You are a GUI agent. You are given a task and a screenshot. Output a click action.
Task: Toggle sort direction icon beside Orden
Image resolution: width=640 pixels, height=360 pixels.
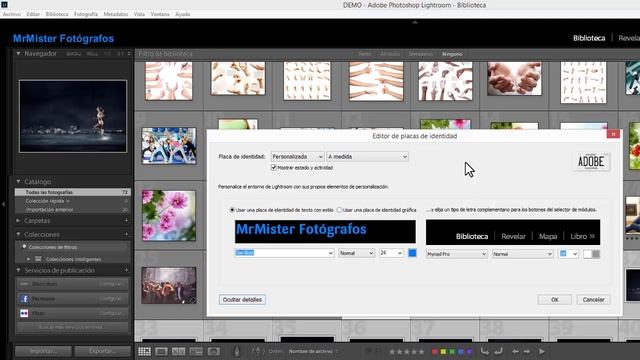coord(257,351)
